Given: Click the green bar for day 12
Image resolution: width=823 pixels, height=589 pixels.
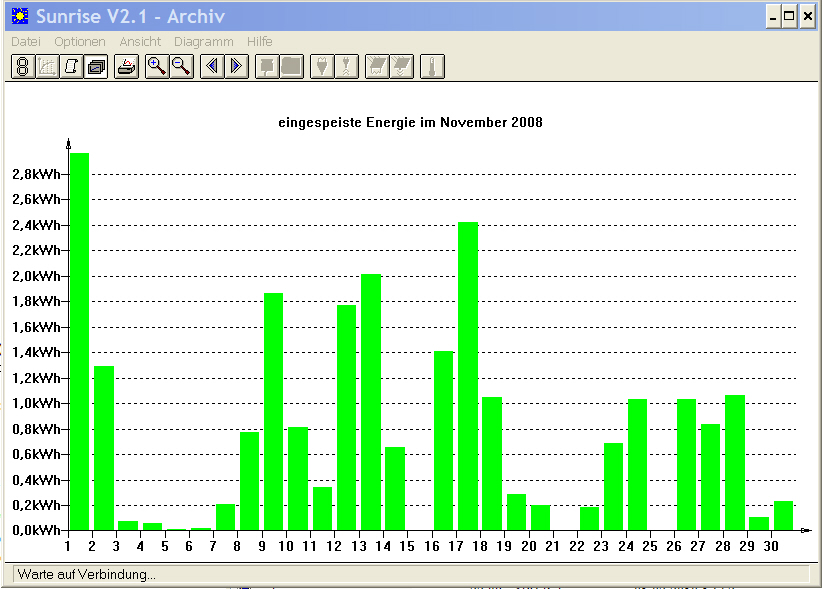Looking at the screenshot, I should click(x=346, y=417).
